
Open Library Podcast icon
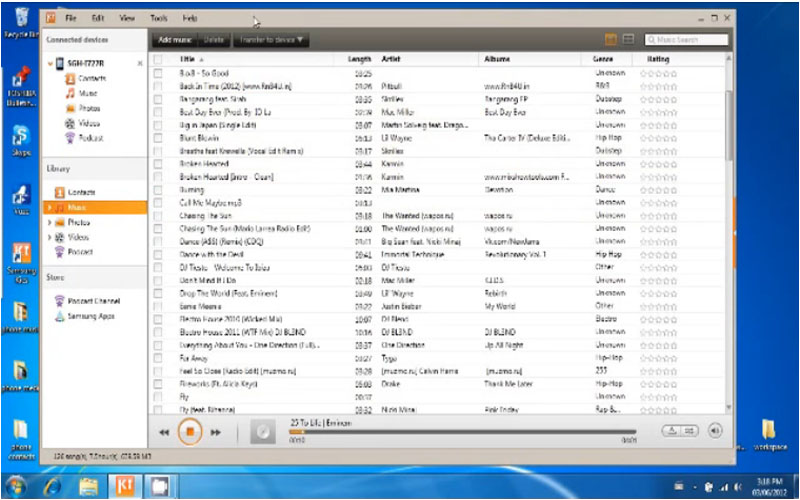60,252
